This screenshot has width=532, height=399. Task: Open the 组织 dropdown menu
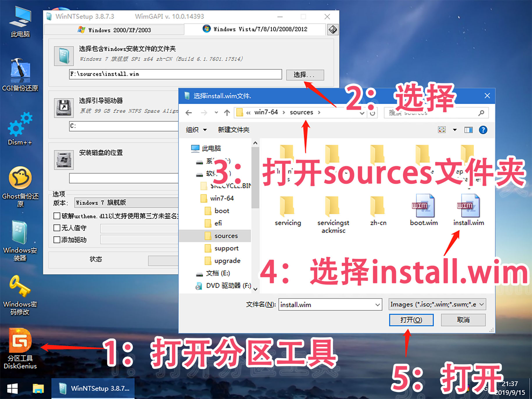[x=196, y=130]
